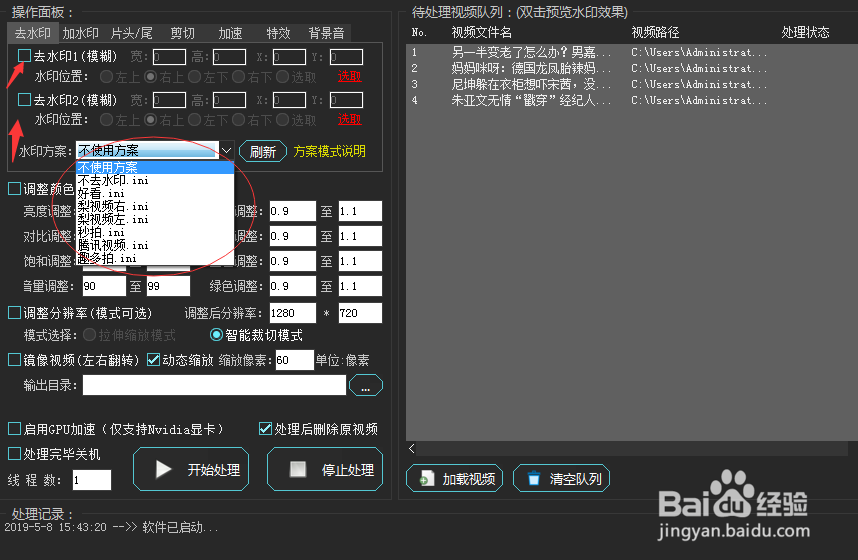Screen dimensions: 858x560
Task: Click the 处理状态 column header
Action: coord(805,33)
